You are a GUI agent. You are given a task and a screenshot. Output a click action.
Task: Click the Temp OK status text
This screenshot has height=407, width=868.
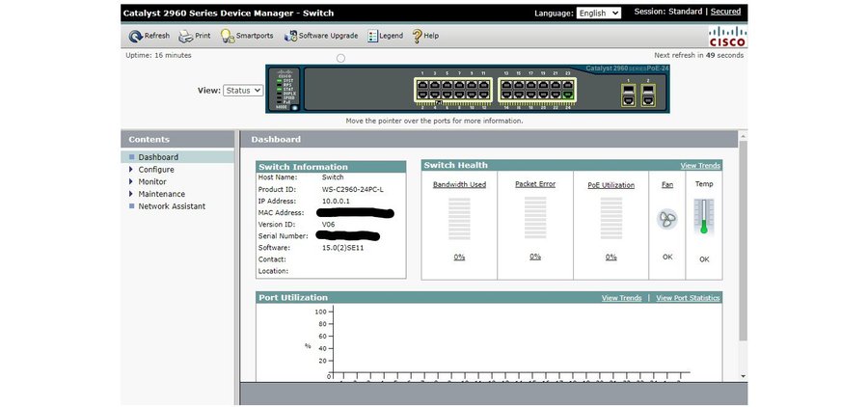[704, 259]
